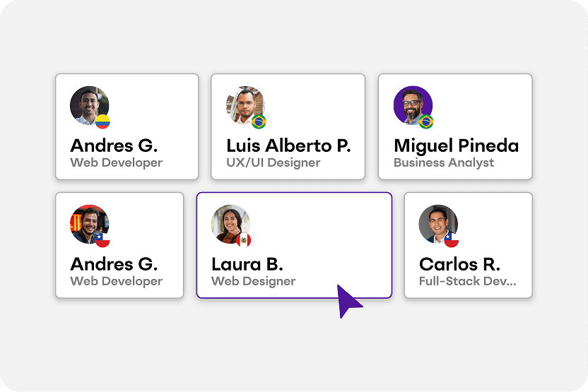The height and width of the screenshot is (392, 588).
Task: Click the Web Designer role label
Action: pyautogui.click(x=254, y=282)
